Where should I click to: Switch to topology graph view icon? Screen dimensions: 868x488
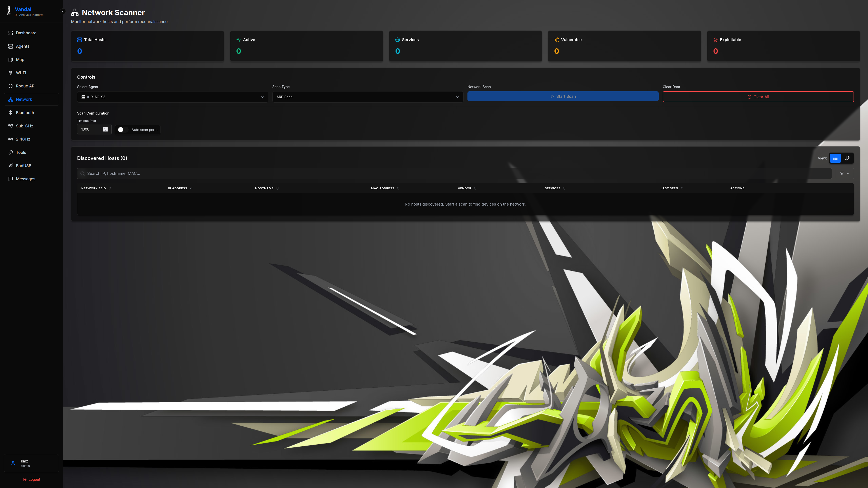coord(847,158)
